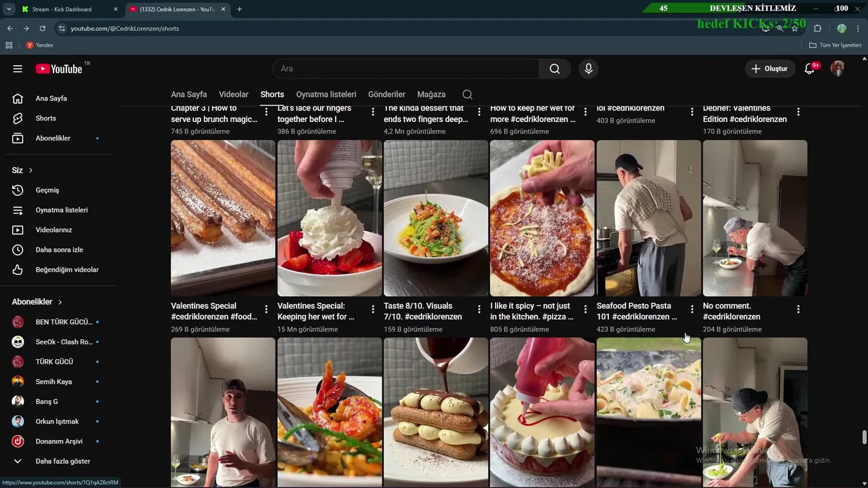This screenshot has width=868, height=488.
Task: Reload the current page
Action: pyautogui.click(x=42, y=28)
